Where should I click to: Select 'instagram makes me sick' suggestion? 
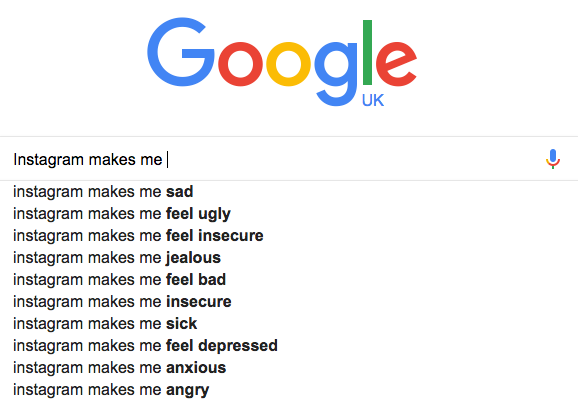tap(289, 324)
